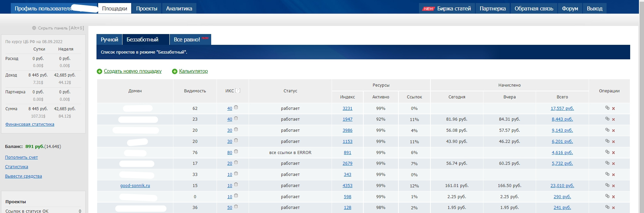Click the 23,010 руб. total link

[562, 185]
